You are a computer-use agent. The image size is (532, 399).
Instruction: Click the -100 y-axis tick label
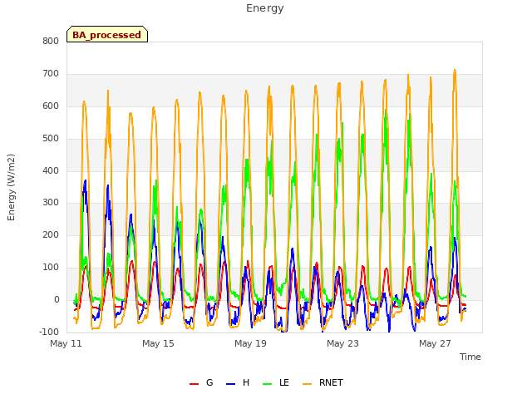click(x=49, y=332)
